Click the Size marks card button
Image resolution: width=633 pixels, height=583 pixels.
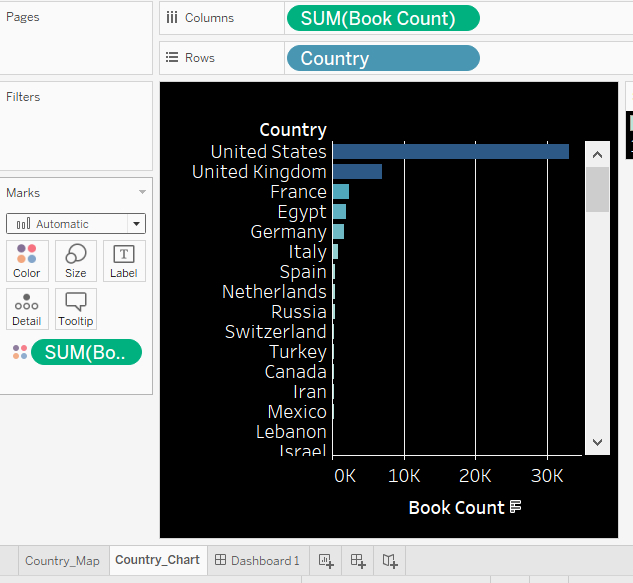[x=75, y=261]
